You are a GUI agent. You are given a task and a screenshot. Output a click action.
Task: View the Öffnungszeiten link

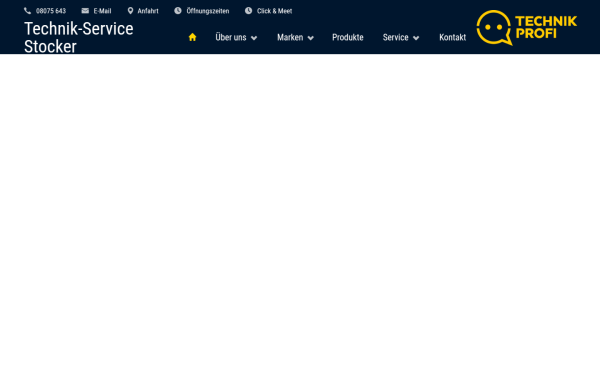208,11
